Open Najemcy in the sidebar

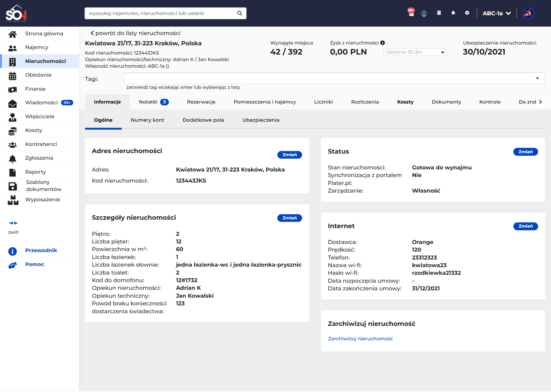[40, 47]
